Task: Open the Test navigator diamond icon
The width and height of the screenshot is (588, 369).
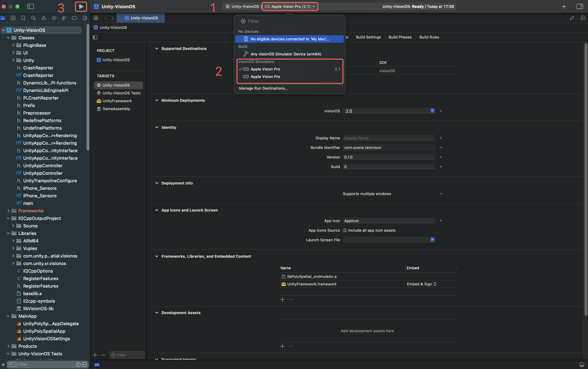Action: click(54, 18)
